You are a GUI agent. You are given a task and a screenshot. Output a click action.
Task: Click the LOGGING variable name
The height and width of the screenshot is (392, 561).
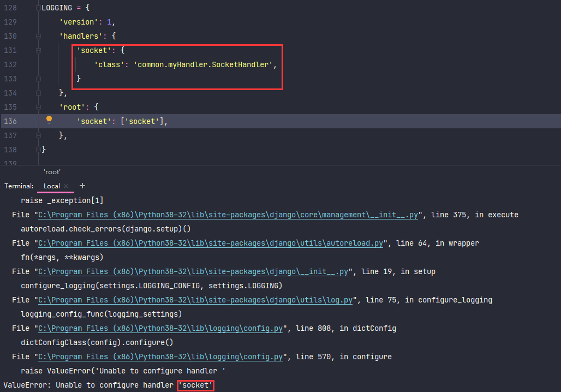click(57, 8)
